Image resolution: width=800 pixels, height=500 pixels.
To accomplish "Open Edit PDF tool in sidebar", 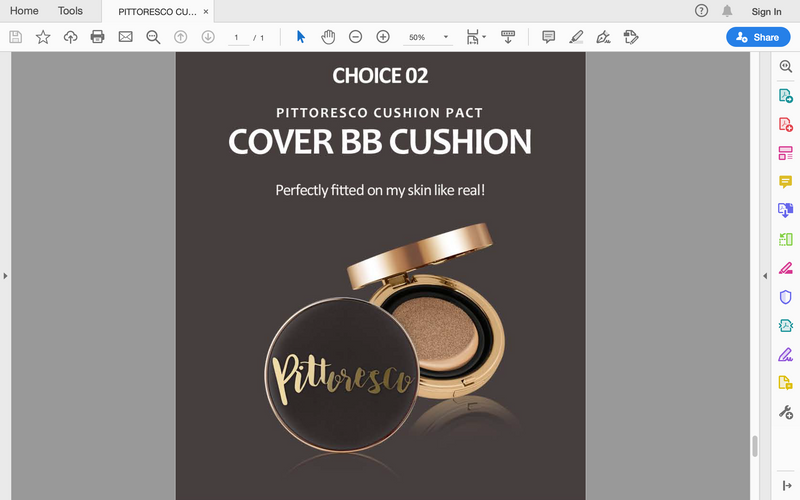I will click(x=786, y=153).
